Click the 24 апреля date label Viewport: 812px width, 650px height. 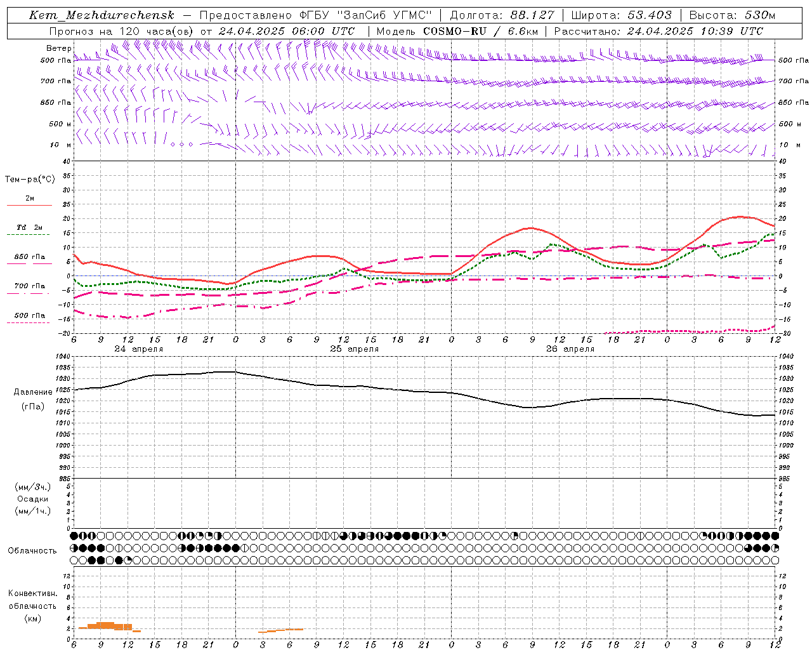(x=138, y=349)
